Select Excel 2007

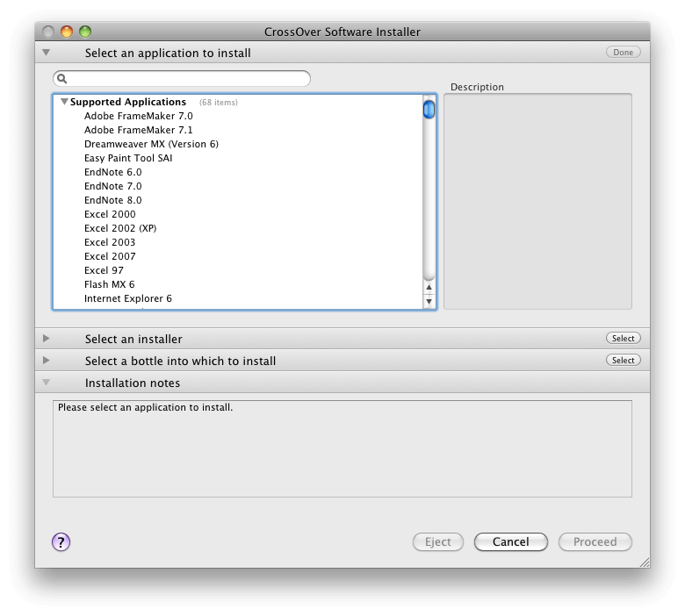[x=110, y=256]
